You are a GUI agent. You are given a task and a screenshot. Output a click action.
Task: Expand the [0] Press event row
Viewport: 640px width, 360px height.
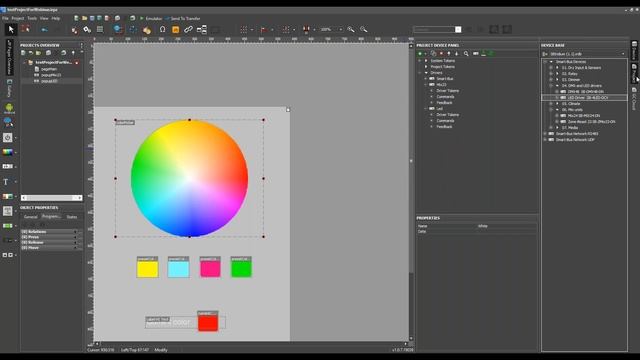point(51,237)
